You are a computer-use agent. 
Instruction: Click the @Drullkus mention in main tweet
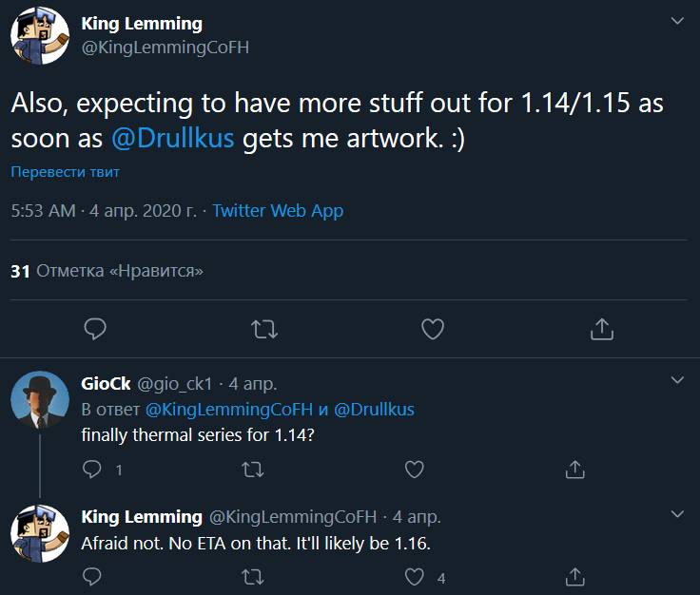point(172,137)
